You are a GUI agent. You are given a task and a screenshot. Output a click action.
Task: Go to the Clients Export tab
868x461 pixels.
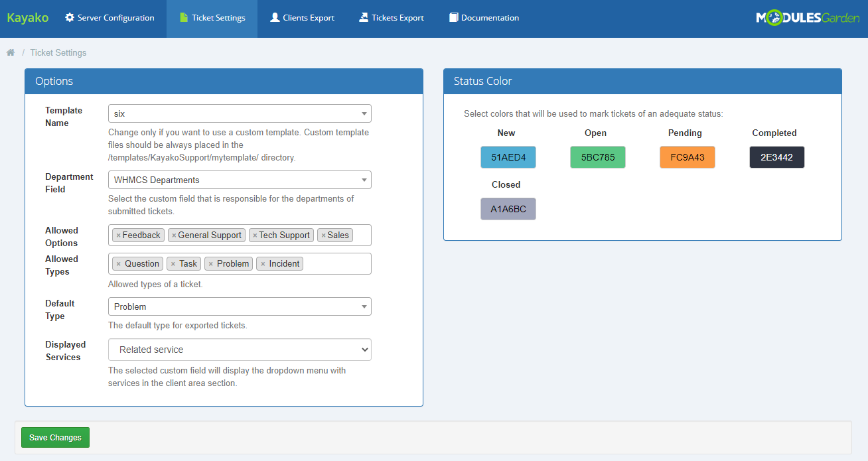(302, 19)
